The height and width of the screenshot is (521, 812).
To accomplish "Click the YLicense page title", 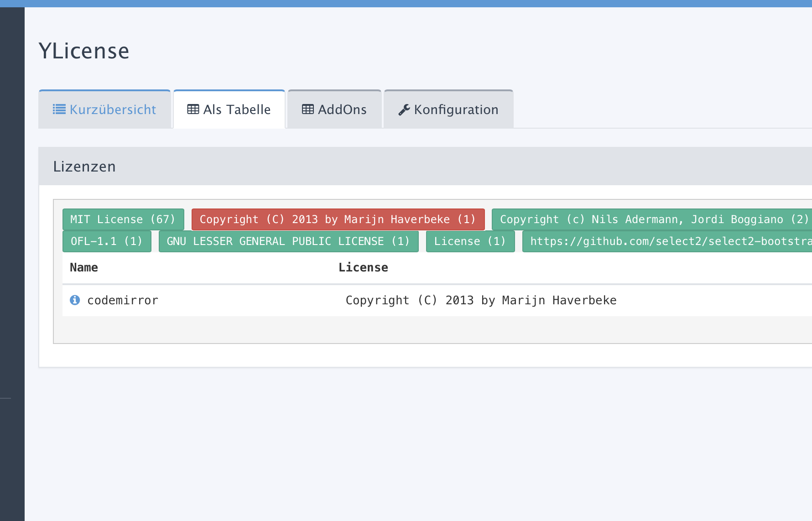I will point(84,51).
